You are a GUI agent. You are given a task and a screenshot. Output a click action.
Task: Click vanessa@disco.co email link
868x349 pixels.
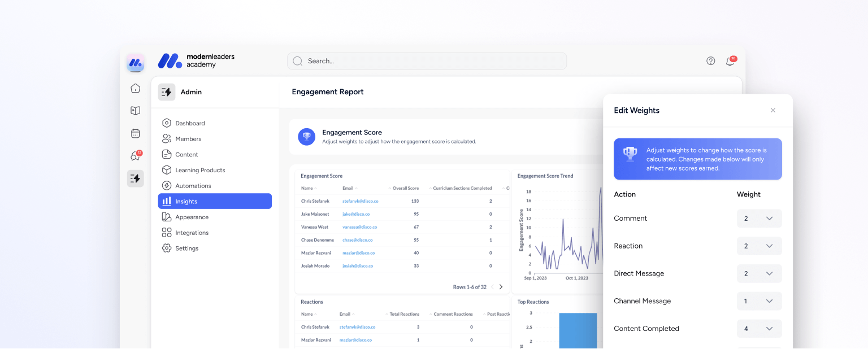[x=360, y=226]
